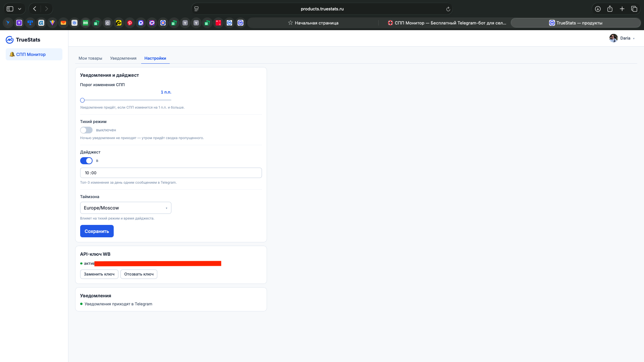Screen dimensions: 644x362
Task: Open the Daria user account menu
Action: 622,38
